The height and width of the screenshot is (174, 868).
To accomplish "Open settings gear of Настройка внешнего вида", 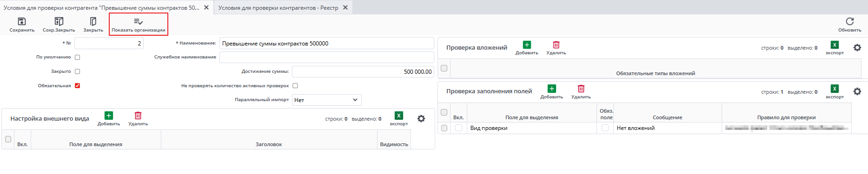I will (x=421, y=119).
